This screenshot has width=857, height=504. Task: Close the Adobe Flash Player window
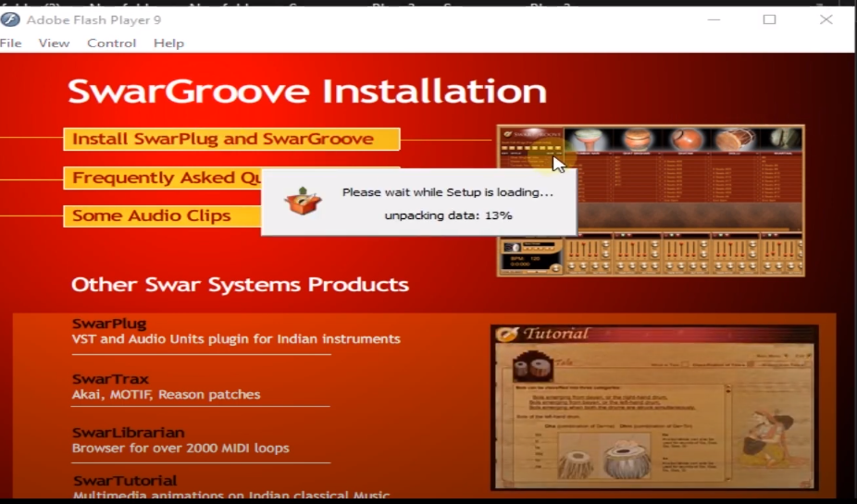826,19
